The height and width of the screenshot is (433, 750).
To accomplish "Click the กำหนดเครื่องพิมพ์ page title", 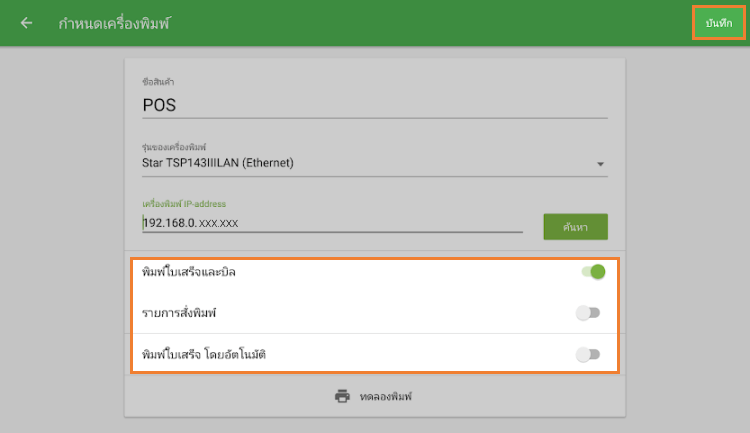I will point(114,23).
